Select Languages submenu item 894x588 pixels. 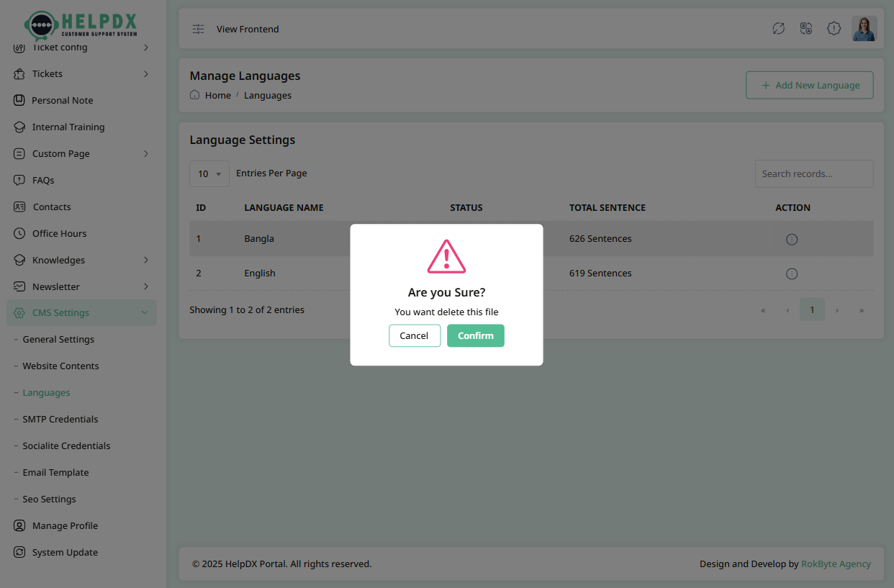pos(46,392)
